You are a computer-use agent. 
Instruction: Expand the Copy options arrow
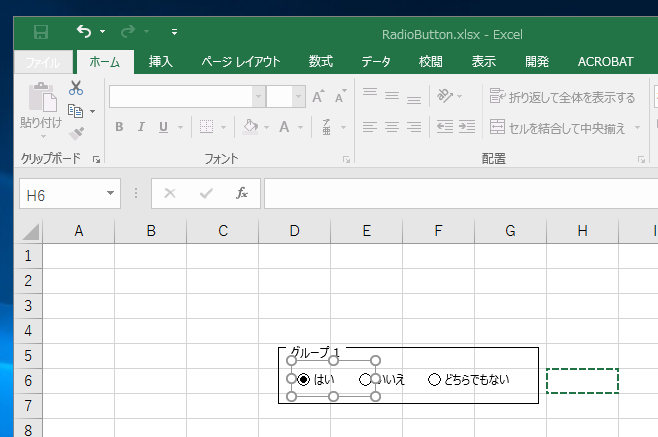[x=92, y=111]
